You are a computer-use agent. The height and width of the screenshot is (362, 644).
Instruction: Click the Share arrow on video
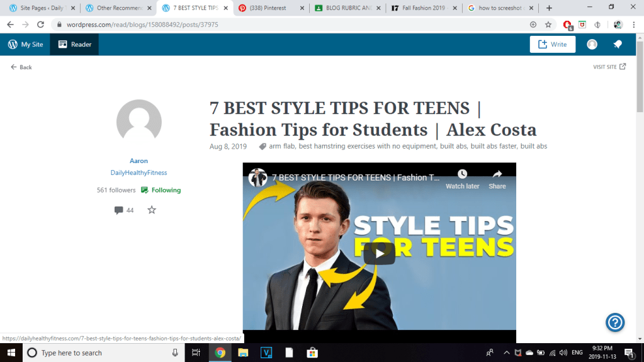coord(497,174)
